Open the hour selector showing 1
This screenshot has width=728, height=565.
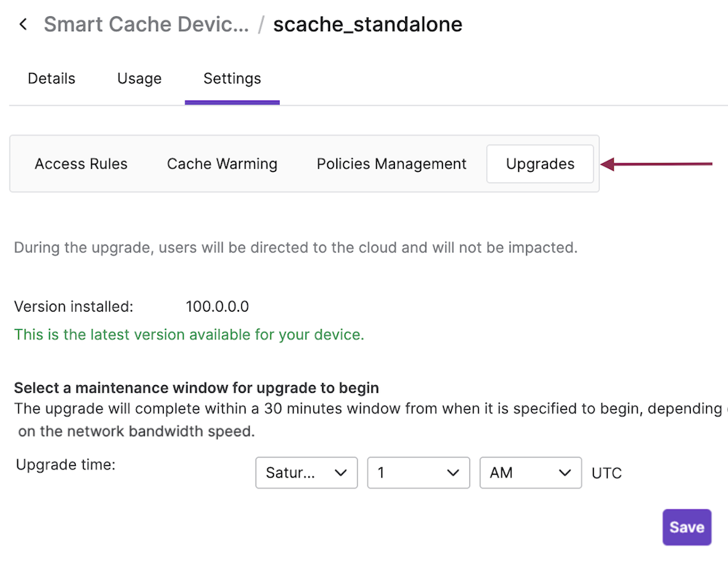point(418,473)
